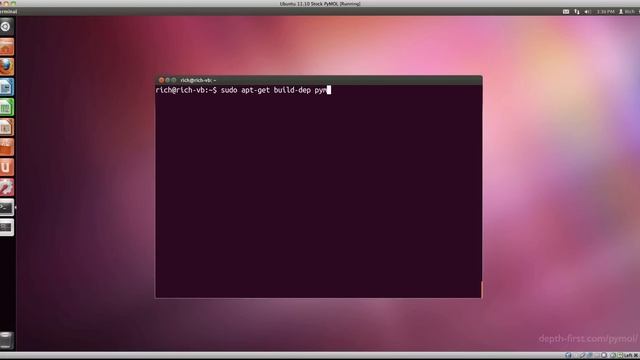640x360 pixels.
Task: Click the VirtualBox mouse capture circle icon
Action: (604, 356)
